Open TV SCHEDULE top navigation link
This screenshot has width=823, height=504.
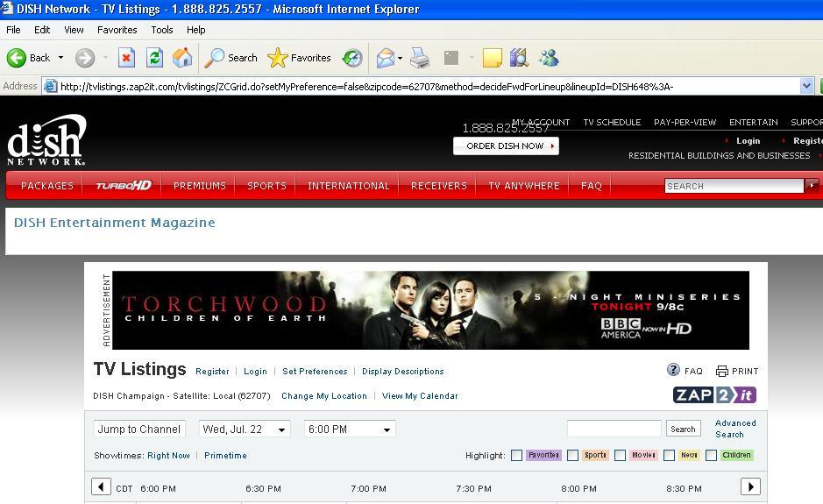click(612, 123)
